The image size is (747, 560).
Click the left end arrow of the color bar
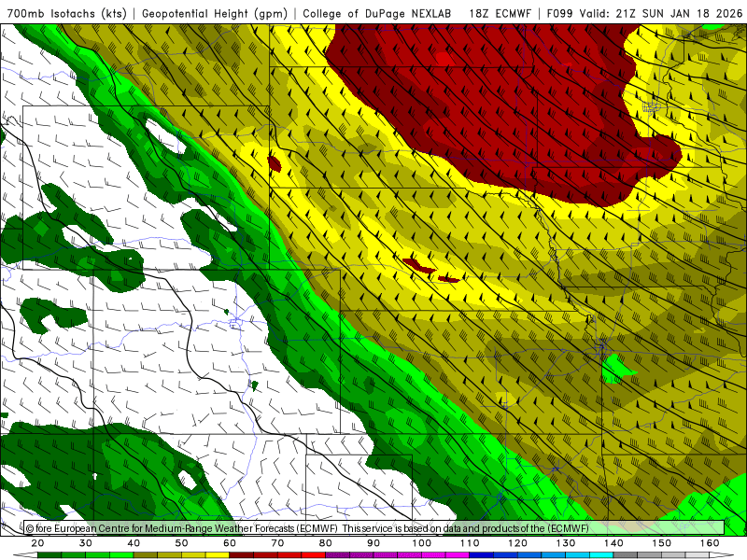[25, 555]
